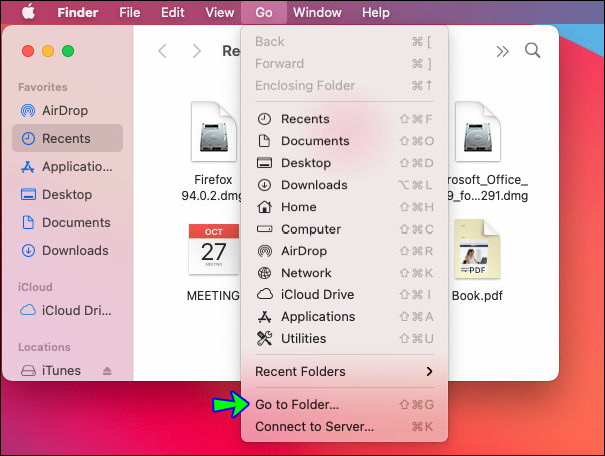Click the red close window button
Viewport: 605px width, 456px height.
tap(28, 51)
